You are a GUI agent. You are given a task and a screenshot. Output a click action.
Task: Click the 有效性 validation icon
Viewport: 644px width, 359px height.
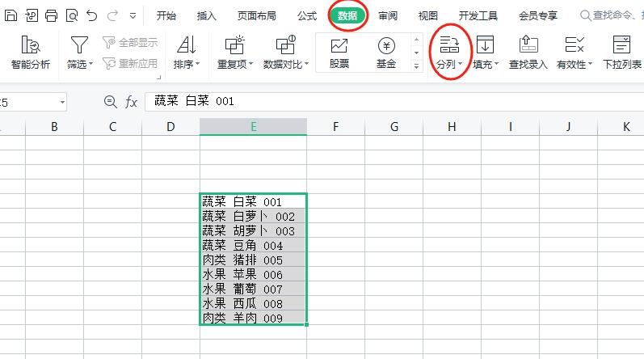[575, 45]
